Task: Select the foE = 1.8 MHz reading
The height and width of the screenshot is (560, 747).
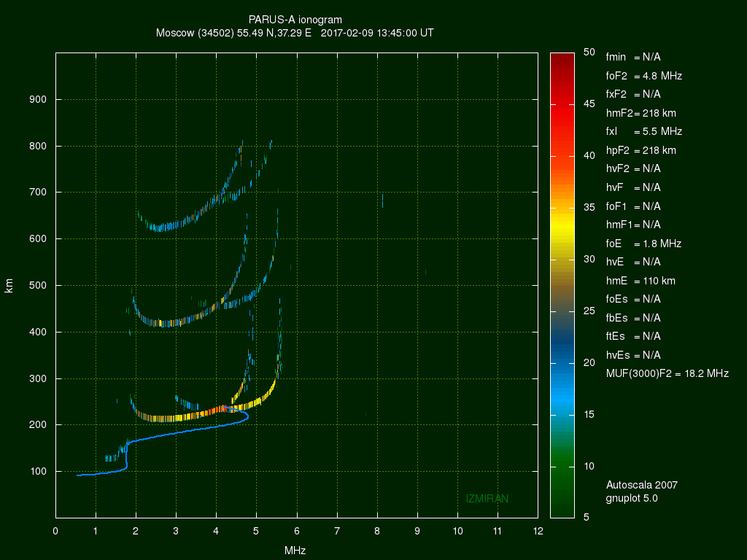Action: tap(643, 243)
